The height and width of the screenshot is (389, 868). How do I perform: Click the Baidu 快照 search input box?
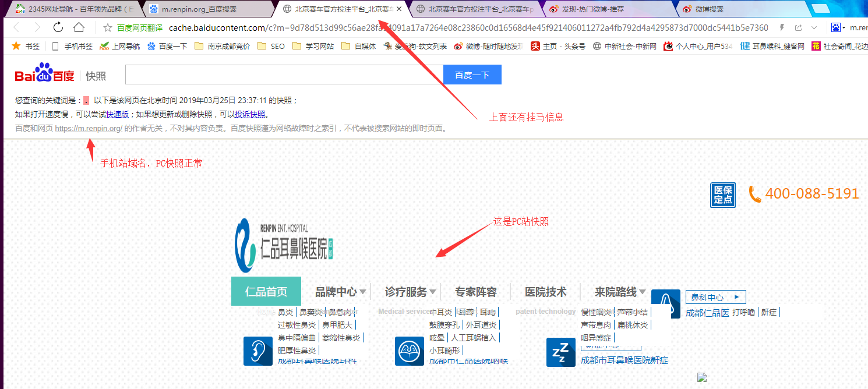click(x=284, y=75)
